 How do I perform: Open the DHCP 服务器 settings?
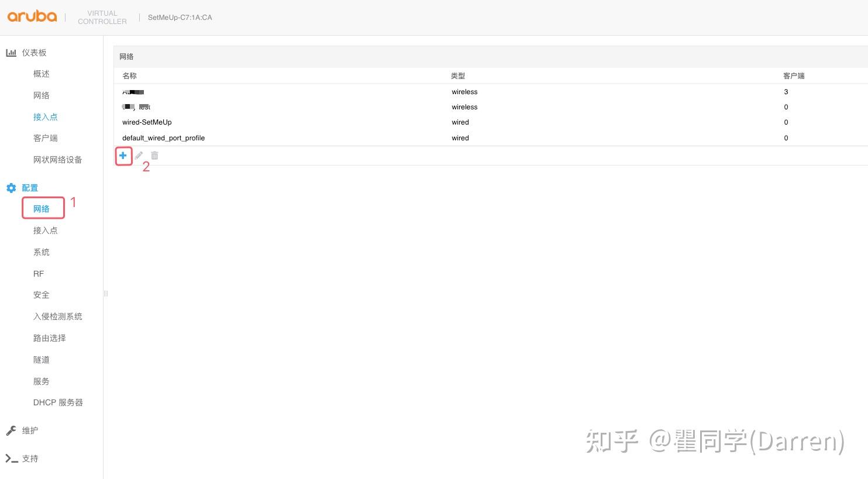(x=56, y=402)
